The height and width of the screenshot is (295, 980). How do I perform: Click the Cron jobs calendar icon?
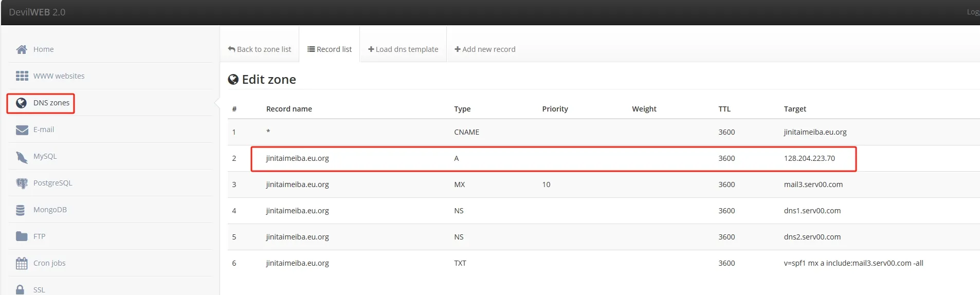tap(22, 263)
